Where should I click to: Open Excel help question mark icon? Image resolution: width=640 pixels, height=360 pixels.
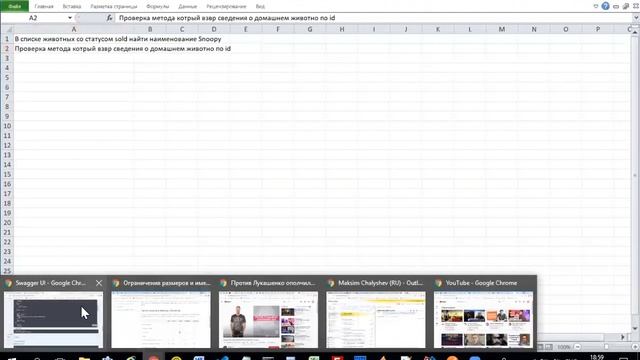pyautogui.click(x=605, y=6)
